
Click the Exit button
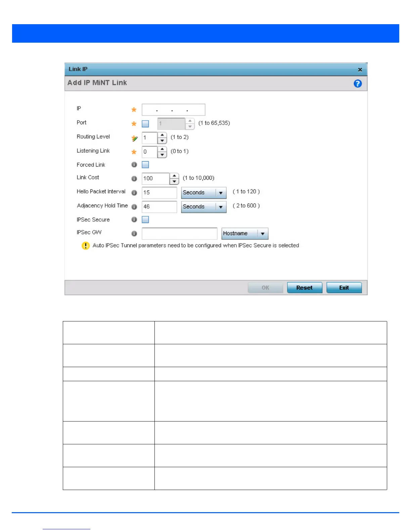pyautogui.click(x=344, y=288)
